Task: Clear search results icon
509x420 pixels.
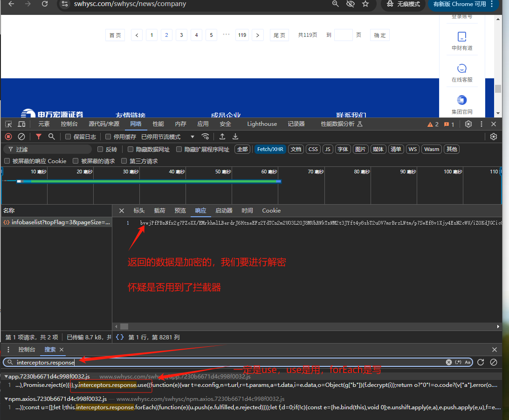Action: (x=494, y=362)
